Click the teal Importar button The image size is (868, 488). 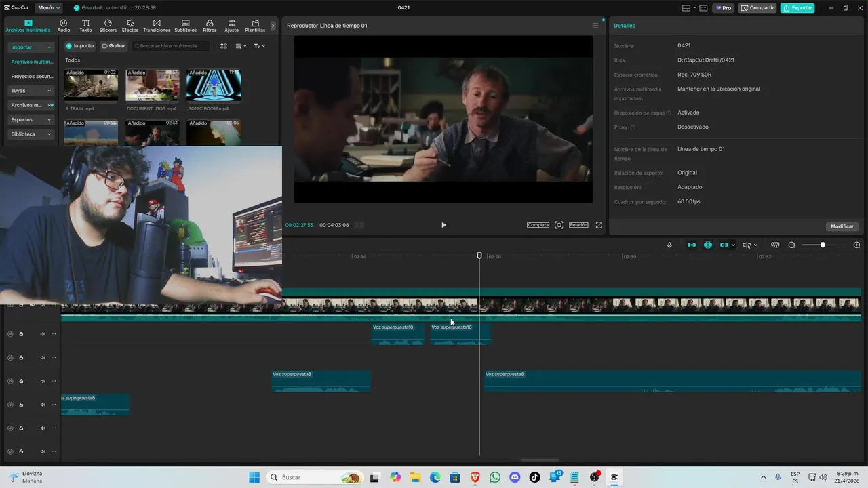tap(80, 46)
